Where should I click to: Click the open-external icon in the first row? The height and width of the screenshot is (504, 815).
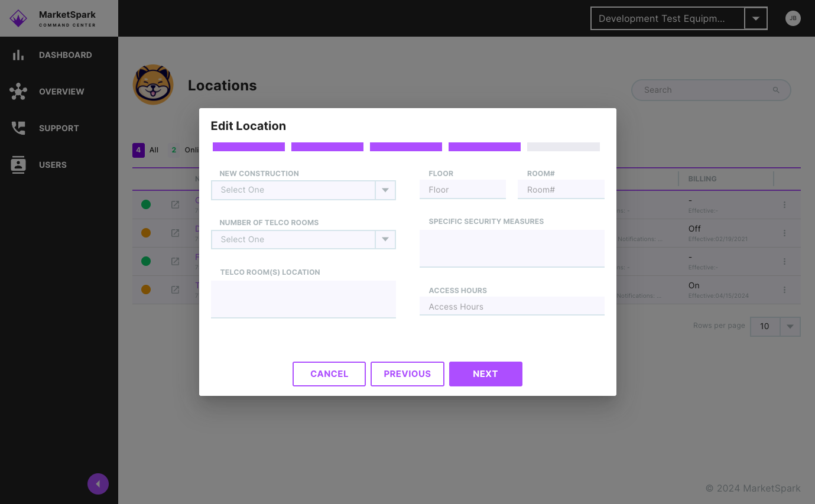(x=175, y=204)
